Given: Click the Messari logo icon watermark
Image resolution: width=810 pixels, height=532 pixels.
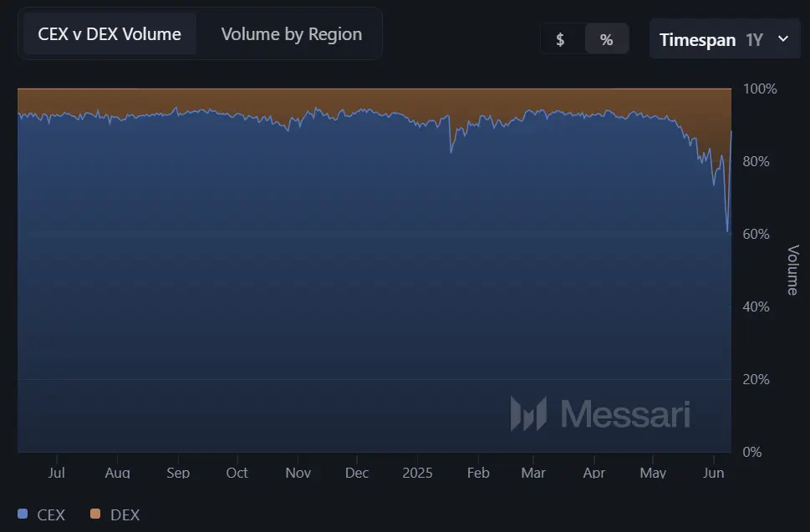Looking at the screenshot, I should coord(528,413).
